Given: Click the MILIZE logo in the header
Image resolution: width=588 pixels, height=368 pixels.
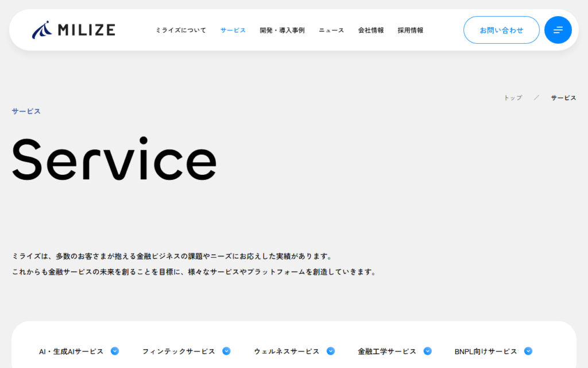Looking at the screenshot, I should coord(73,30).
